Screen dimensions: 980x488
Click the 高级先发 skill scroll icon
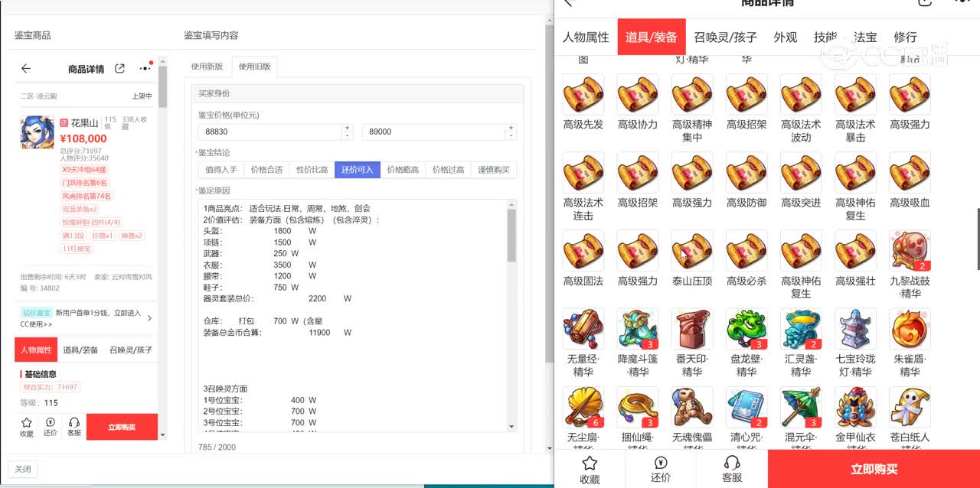(x=583, y=94)
